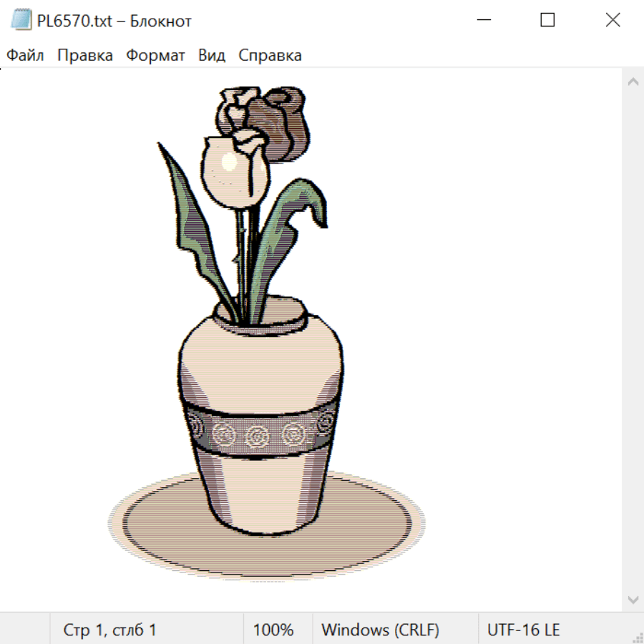
Task: Maximize the Блокнот window
Action: pos(547,20)
